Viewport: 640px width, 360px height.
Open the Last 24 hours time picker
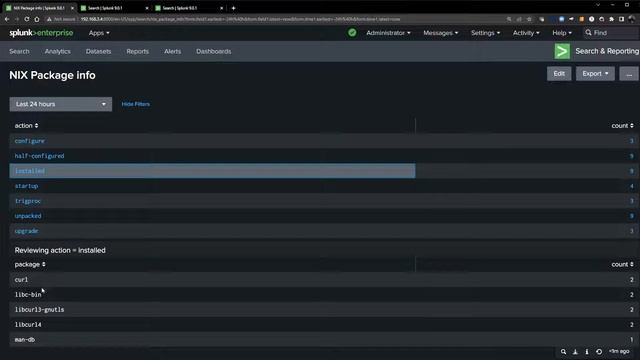[x=61, y=104]
